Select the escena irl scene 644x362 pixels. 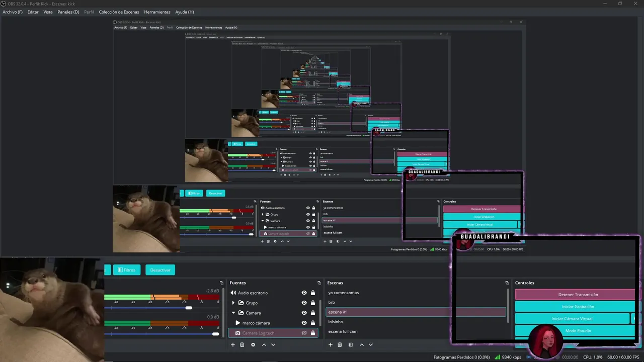click(x=416, y=312)
